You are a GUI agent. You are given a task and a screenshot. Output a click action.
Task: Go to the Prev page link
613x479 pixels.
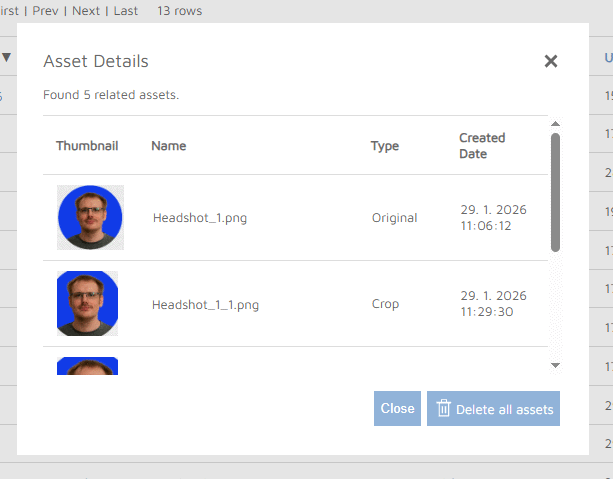pos(45,11)
